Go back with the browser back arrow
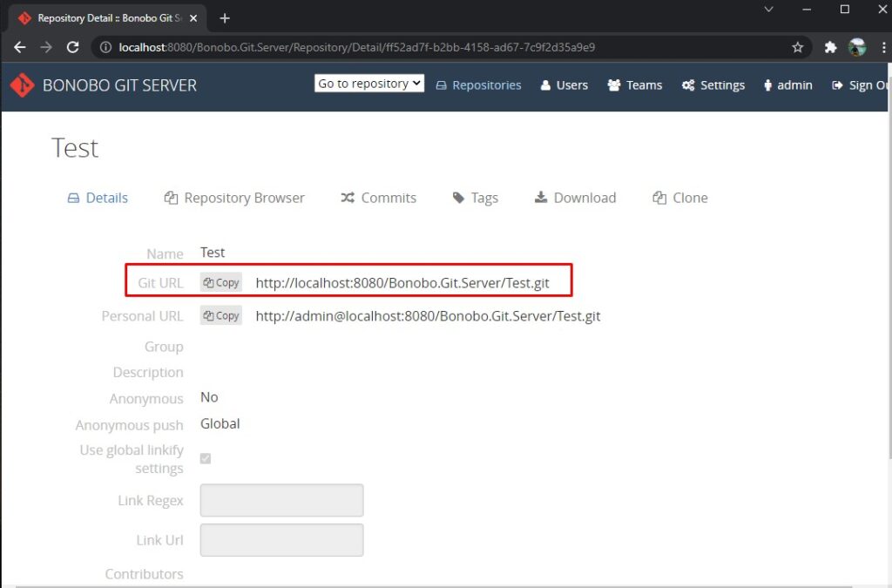This screenshot has width=892, height=588. pyautogui.click(x=20, y=47)
